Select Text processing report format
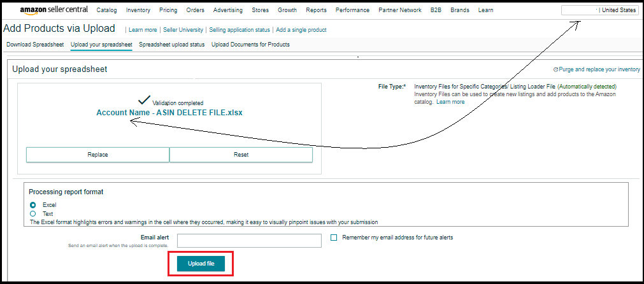This screenshot has height=284, width=644. coord(33,214)
